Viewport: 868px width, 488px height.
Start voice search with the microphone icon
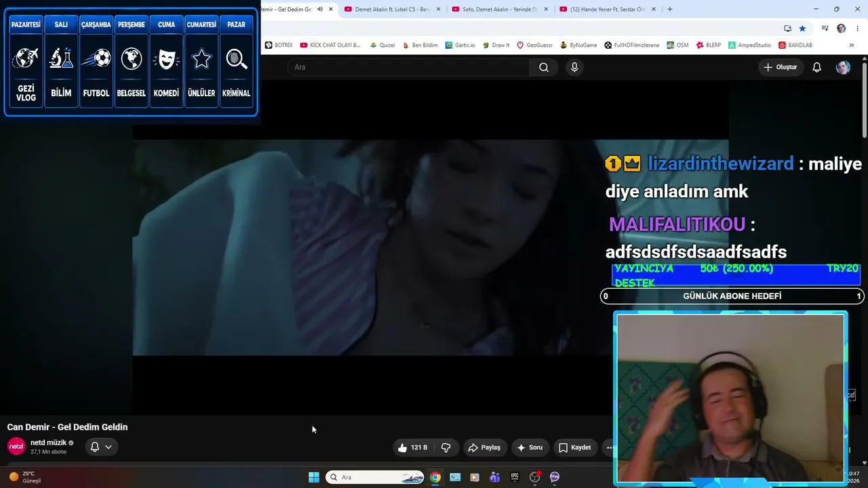point(574,67)
